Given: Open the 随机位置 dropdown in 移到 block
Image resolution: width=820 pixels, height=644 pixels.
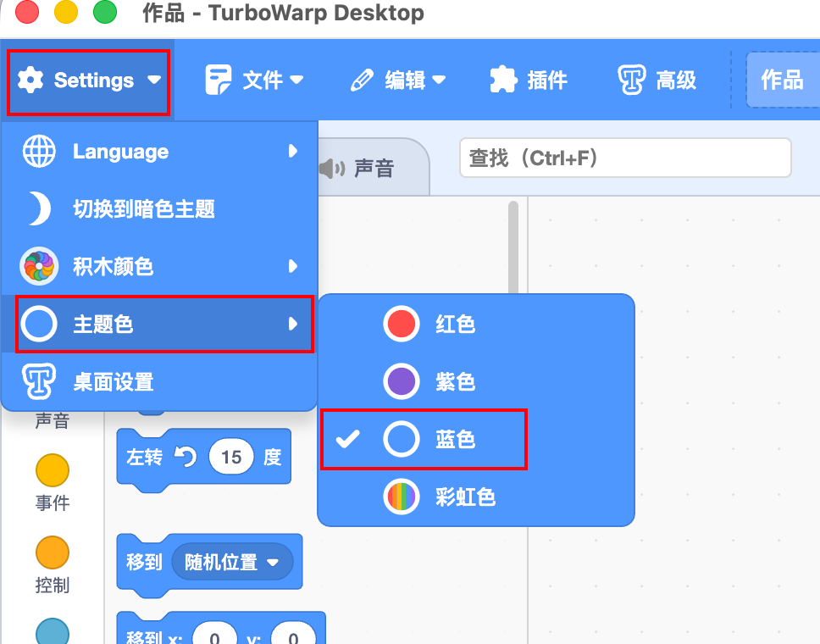Looking at the screenshot, I should click(x=232, y=562).
